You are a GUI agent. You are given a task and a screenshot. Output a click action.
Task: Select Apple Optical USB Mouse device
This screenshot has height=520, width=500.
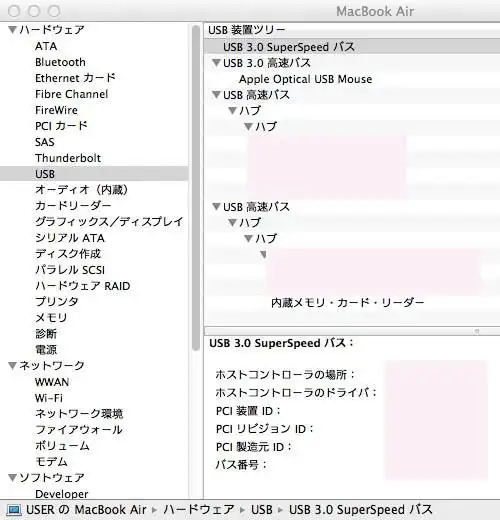[305, 79]
